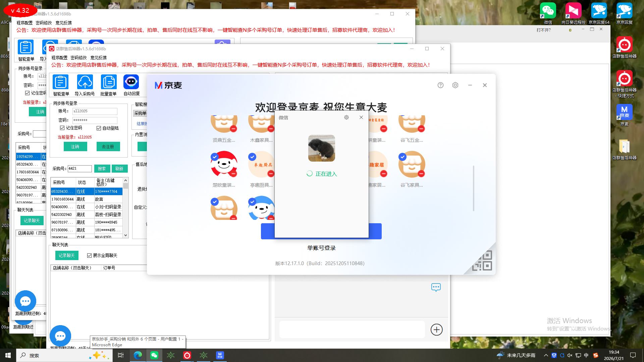Open Microsoft Edge from the taskbar

[138, 355]
